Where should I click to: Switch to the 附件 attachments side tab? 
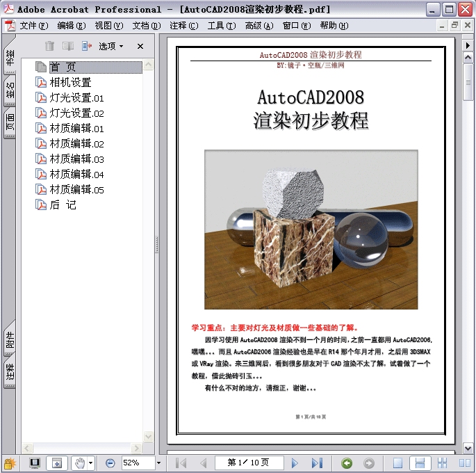10,339
